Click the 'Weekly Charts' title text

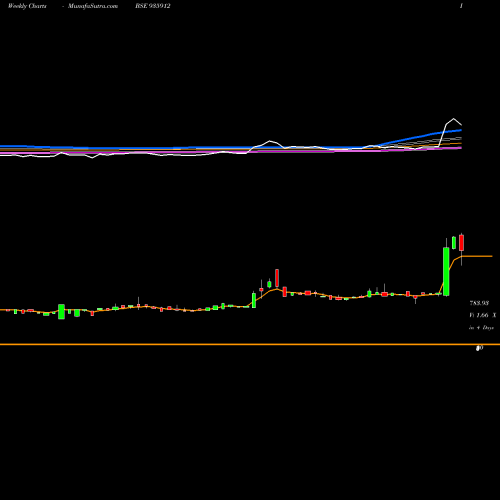27,6
